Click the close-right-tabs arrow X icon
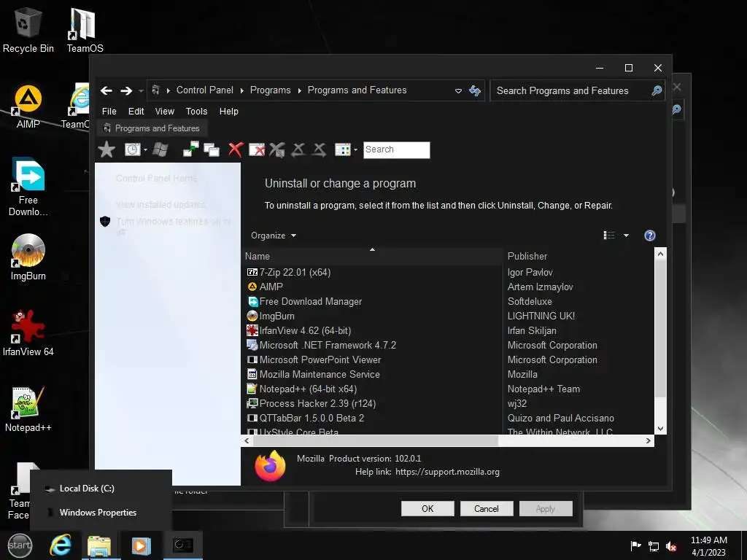Screen dimensions: 747x560 tap(320, 149)
